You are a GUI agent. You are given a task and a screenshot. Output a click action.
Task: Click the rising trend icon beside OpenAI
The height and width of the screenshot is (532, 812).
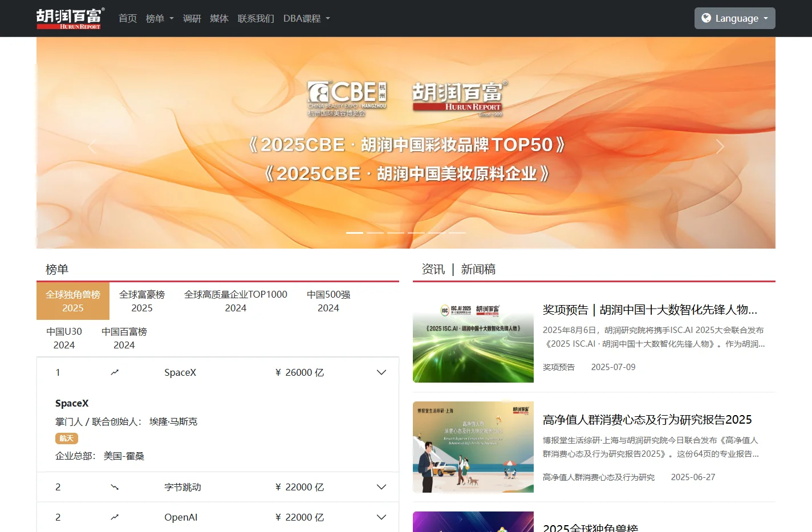(115, 517)
